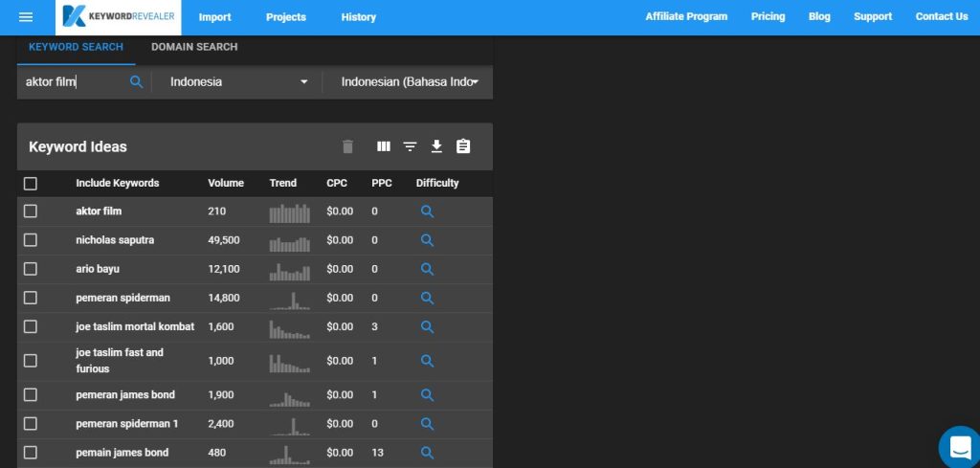Open the Indonesian language dropdown
The height and width of the screenshot is (468, 980).
tap(410, 82)
